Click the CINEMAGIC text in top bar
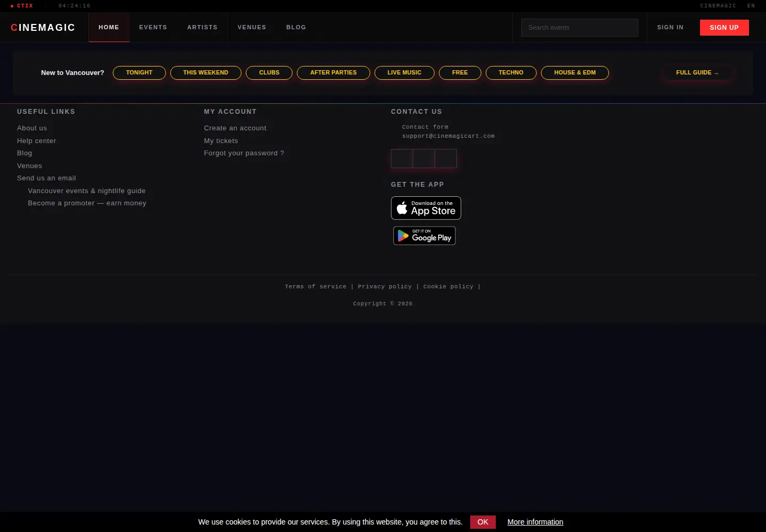766x532 pixels. [718, 6]
